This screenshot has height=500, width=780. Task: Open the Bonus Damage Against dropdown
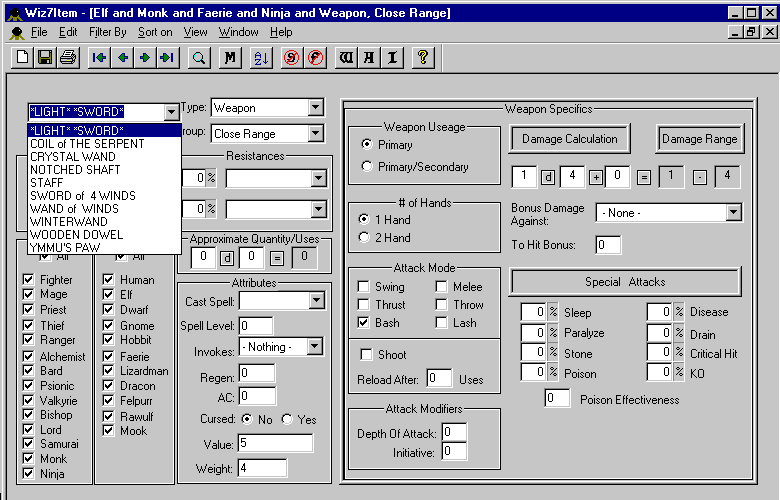(x=733, y=212)
